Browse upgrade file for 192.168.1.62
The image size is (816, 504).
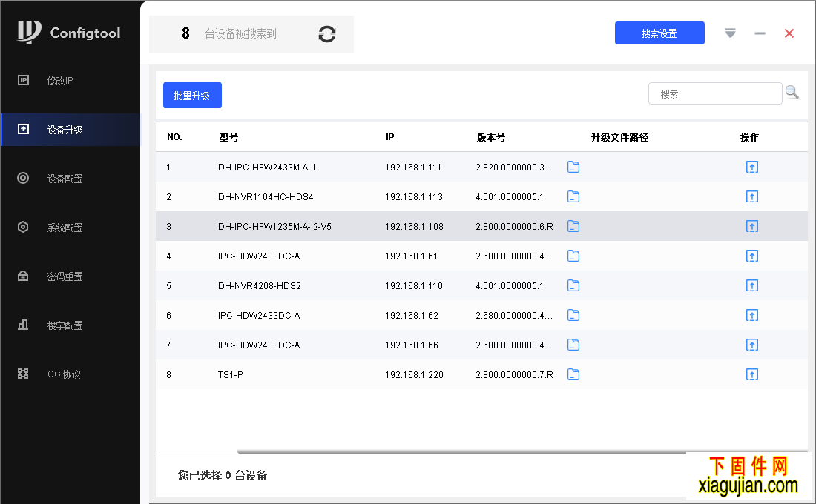pyautogui.click(x=573, y=315)
